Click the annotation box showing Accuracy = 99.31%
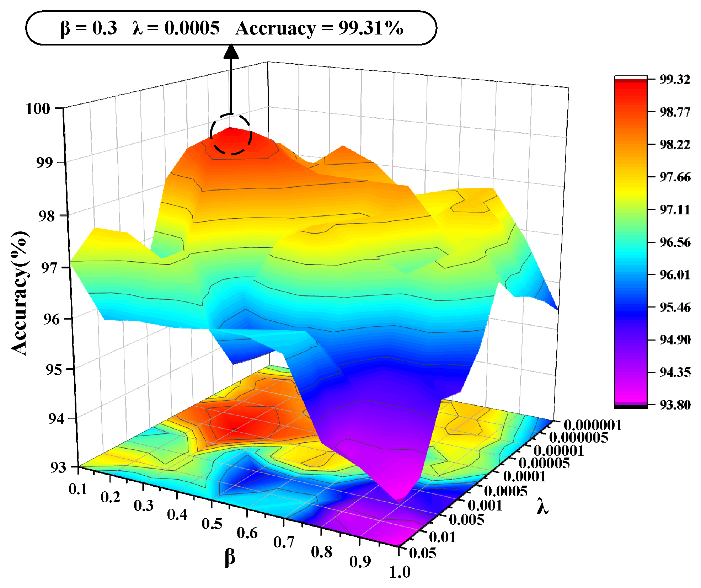Image resolution: width=701 pixels, height=588 pixels. coord(231,28)
